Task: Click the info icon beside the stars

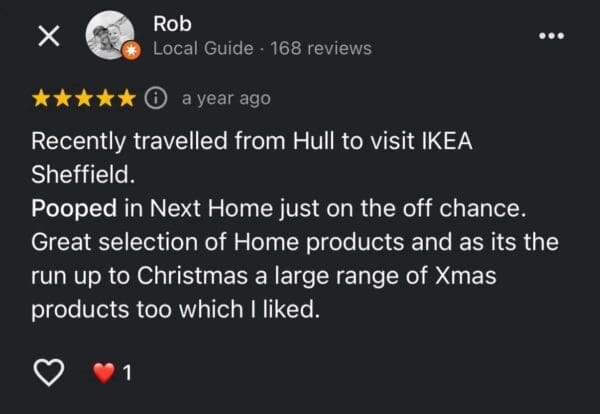Action: [x=156, y=99]
